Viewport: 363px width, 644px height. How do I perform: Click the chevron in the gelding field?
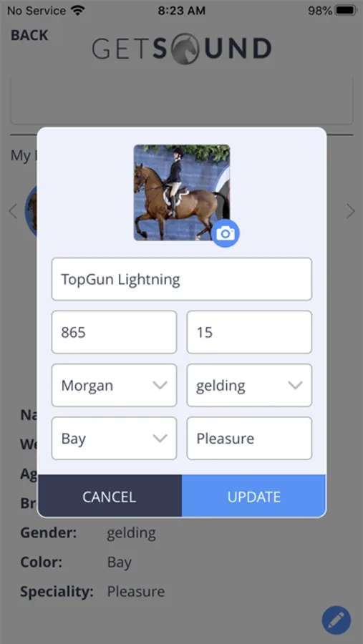tap(295, 385)
